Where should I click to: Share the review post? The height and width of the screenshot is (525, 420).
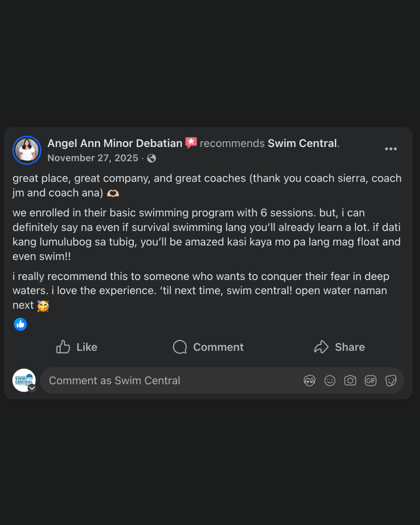[339, 347]
